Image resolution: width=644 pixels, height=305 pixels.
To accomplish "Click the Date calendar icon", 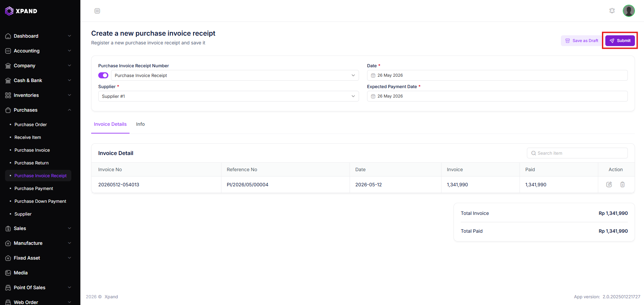I will click(x=373, y=75).
